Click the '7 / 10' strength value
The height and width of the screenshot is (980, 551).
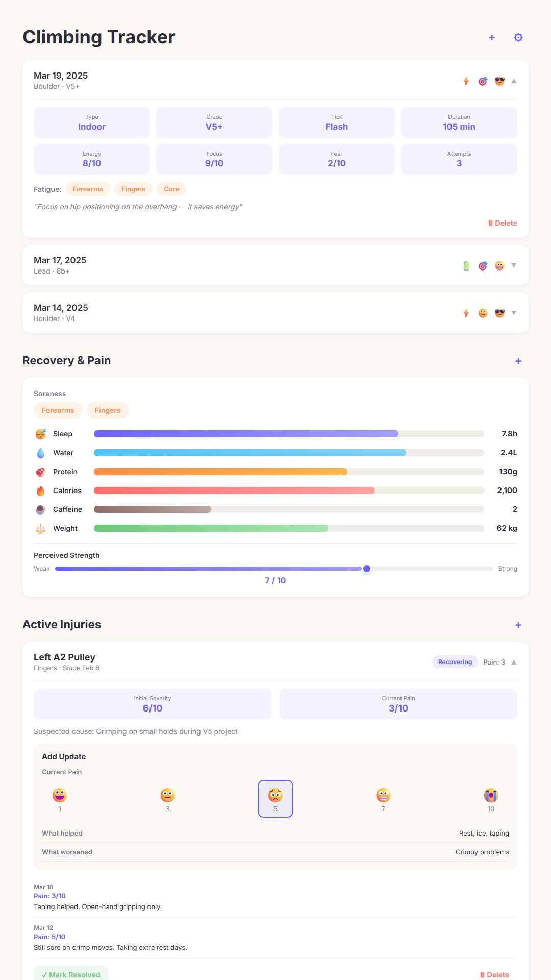(275, 580)
